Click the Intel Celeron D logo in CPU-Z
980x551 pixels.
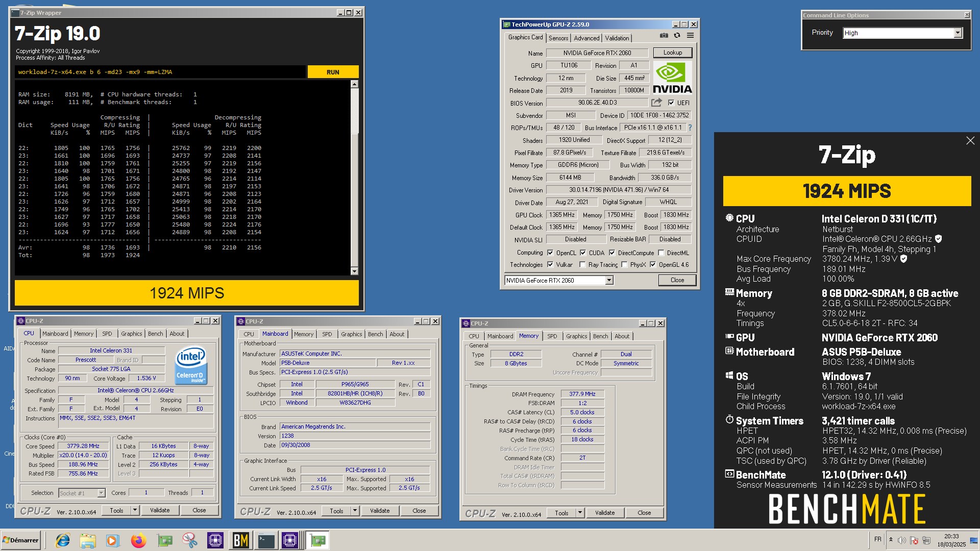point(191,366)
